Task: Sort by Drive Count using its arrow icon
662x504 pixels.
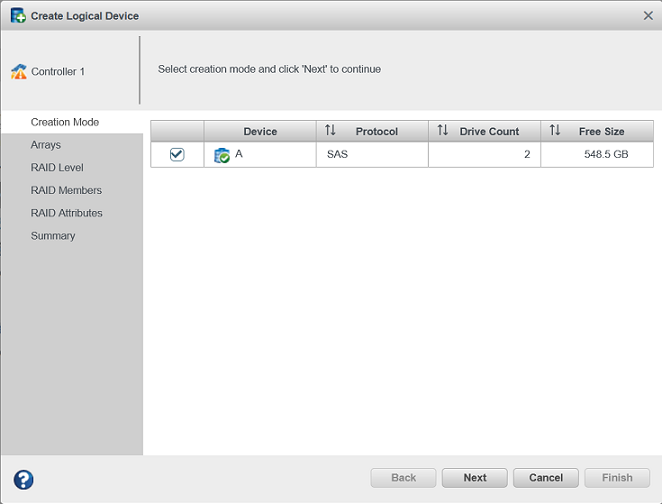Action: [442, 131]
